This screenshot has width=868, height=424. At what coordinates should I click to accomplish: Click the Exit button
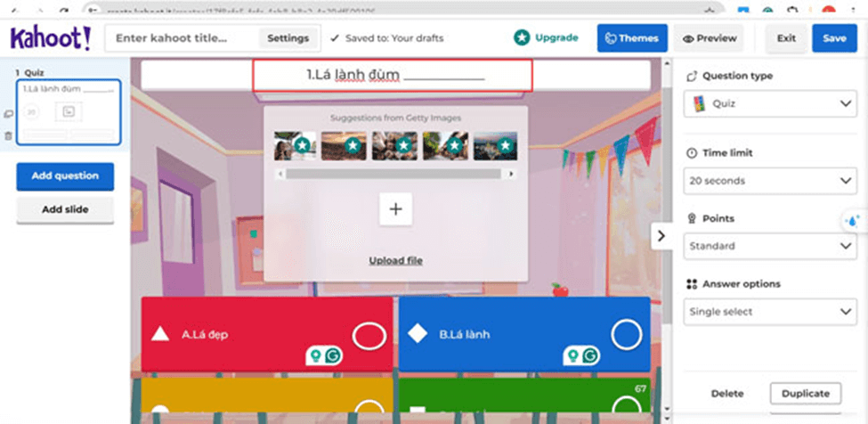pyautogui.click(x=786, y=38)
